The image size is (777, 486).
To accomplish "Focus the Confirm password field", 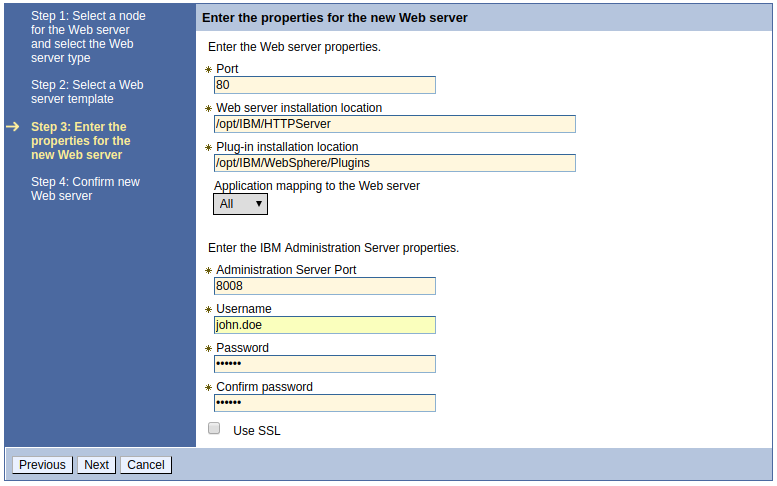I will [325, 403].
